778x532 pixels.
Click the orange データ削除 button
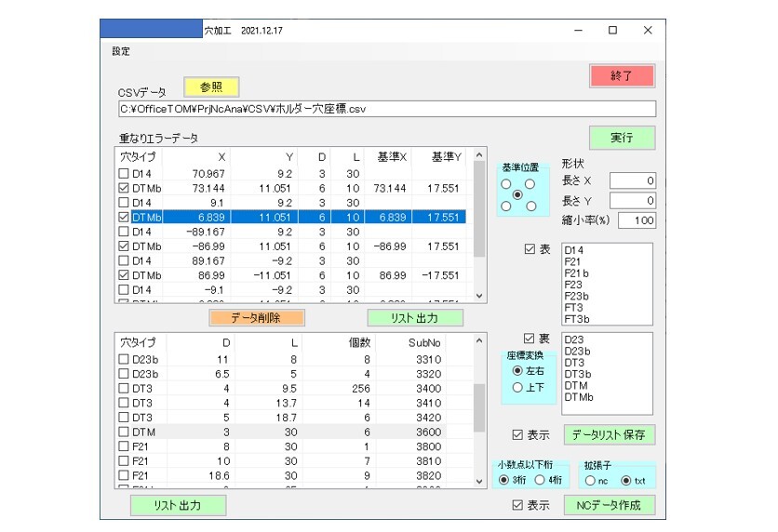click(257, 317)
